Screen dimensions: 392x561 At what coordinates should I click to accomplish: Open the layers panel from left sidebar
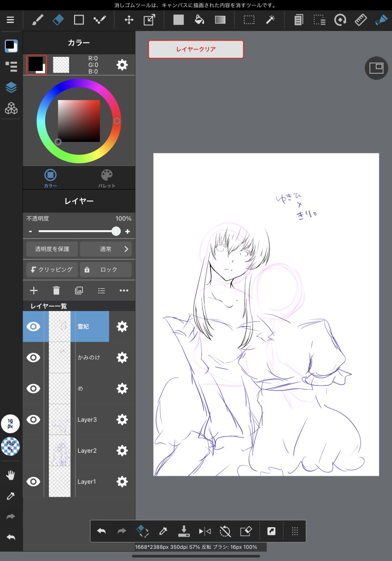[11, 87]
